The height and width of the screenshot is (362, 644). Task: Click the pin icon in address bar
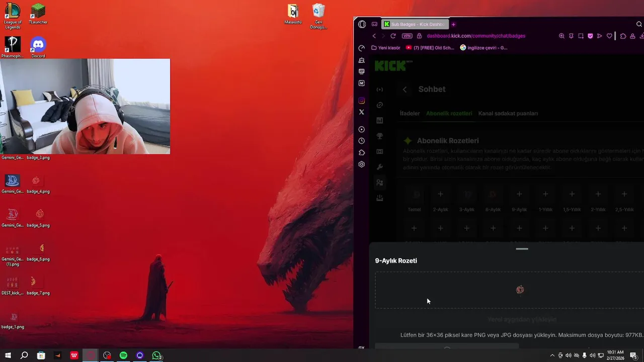pos(571,36)
